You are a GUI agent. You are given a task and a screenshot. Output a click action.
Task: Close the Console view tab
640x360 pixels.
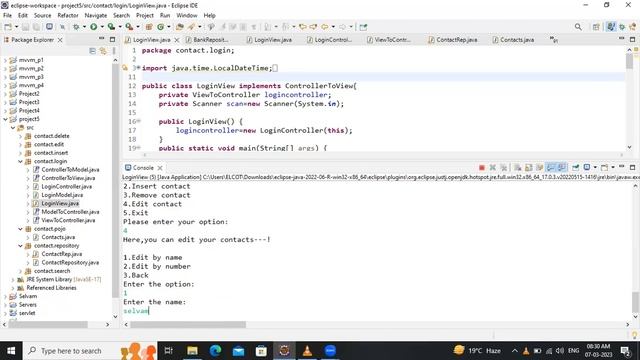click(160, 168)
